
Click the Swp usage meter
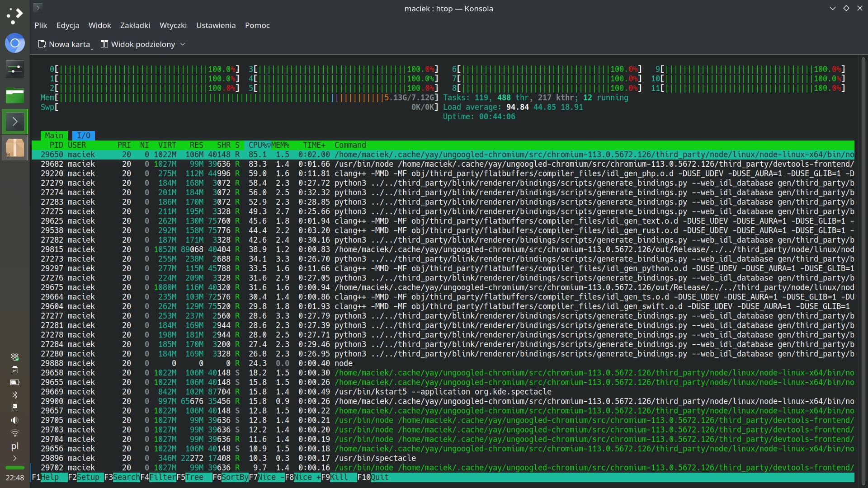point(240,107)
